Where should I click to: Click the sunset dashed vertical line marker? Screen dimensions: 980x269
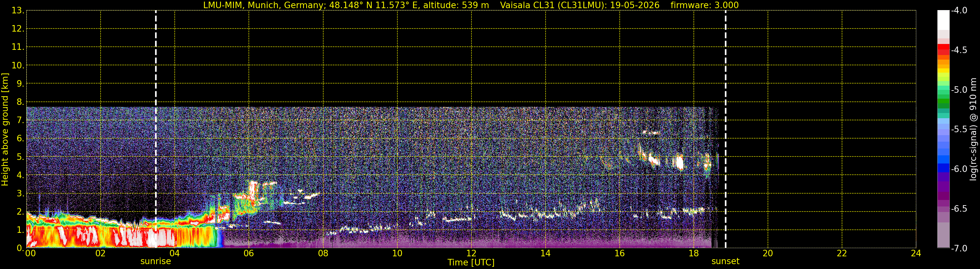[x=725, y=129]
